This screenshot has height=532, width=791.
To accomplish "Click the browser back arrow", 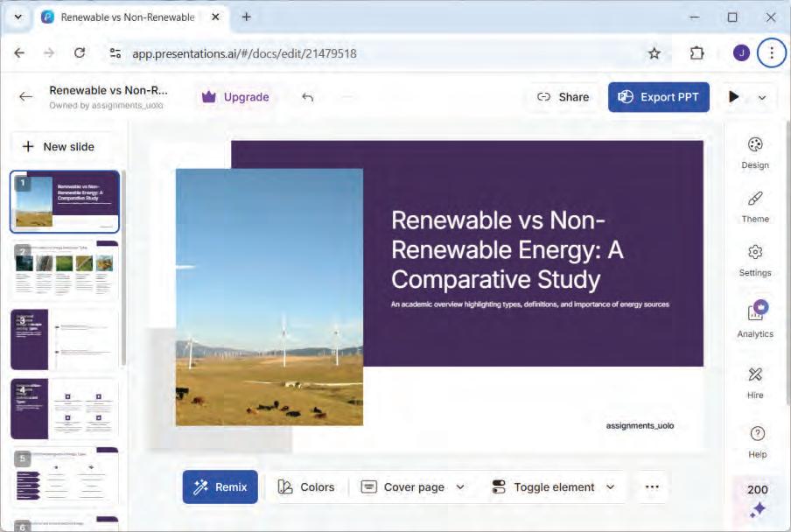I will 19,53.
